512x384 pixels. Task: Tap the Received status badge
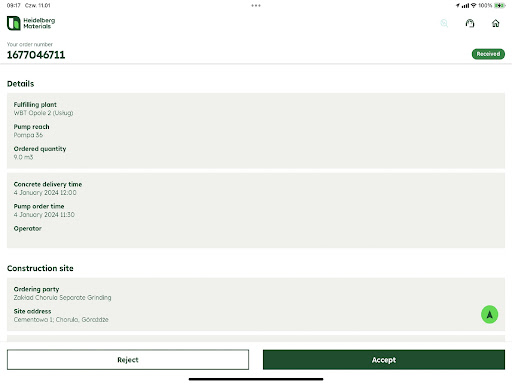click(488, 54)
